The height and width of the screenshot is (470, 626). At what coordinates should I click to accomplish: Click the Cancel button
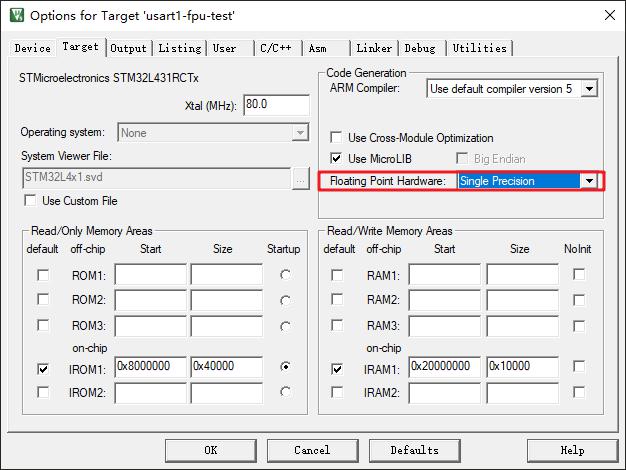[x=313, y=451]
